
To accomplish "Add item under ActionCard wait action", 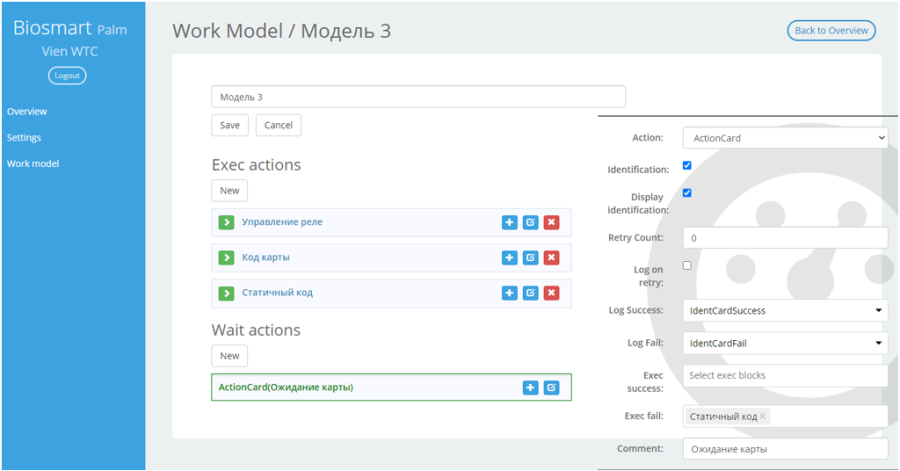I will coord(530,388).
